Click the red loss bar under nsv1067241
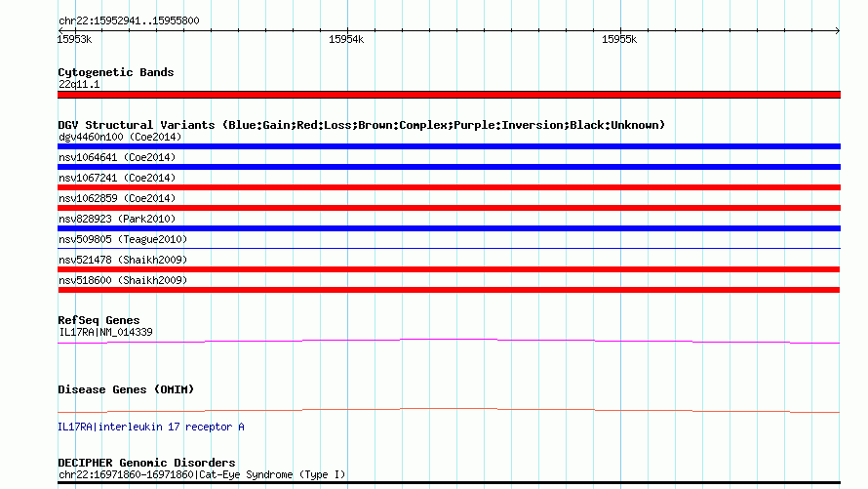The width and height of the screenshot is (868, 489). pyautogui.click(x=449, y=187)
